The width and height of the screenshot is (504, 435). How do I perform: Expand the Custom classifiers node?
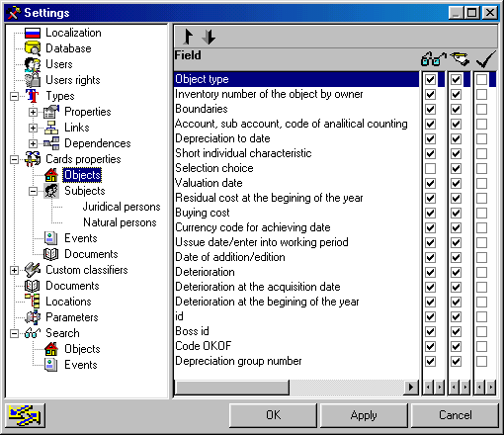click(14, 270)
